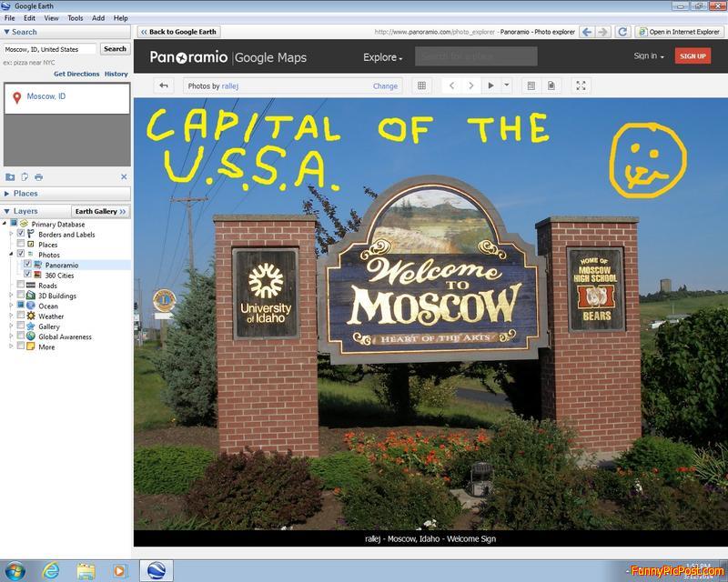Click the Search button
Viewport: 728px width, 582px height.
[x=116, y=49]
